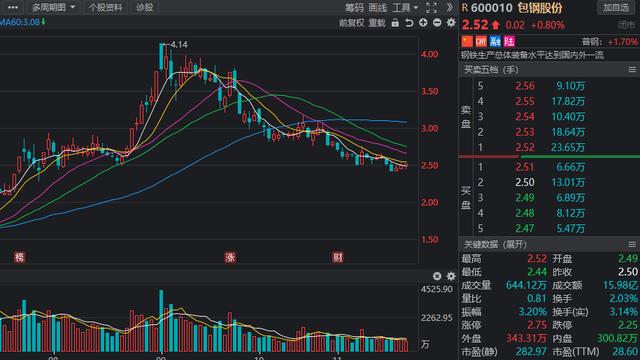Screen dimensions: 640x360
Task: Click the 融 margin trading badge
Action: tap(496, 41)
